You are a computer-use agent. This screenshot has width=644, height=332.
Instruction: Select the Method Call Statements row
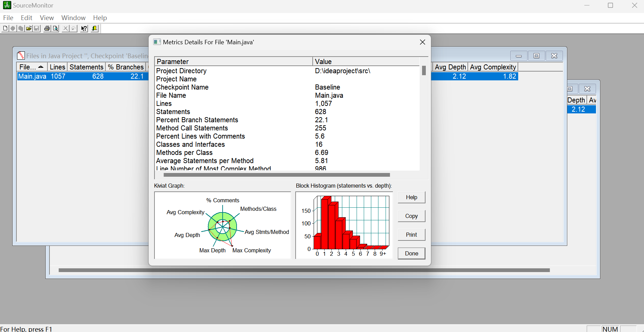[x=287, y=128]
